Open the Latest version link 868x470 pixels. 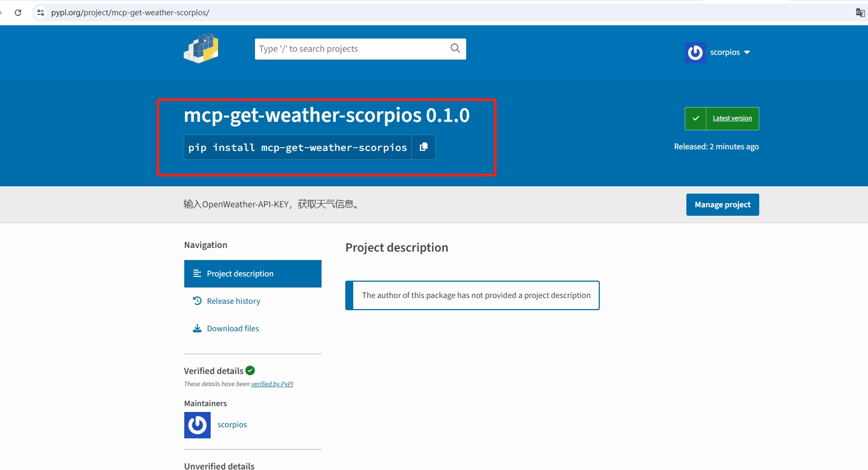(732, 118)
